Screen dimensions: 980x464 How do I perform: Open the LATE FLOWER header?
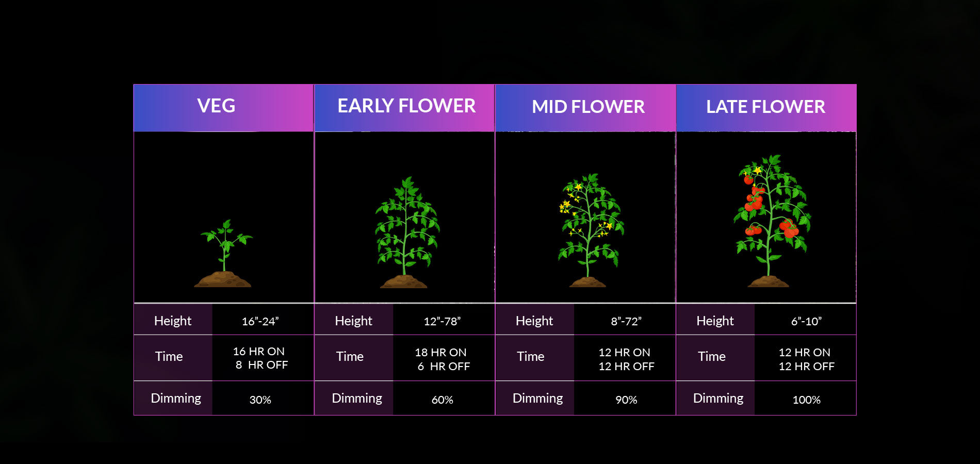pyautogui.click(x=765, y=107)
